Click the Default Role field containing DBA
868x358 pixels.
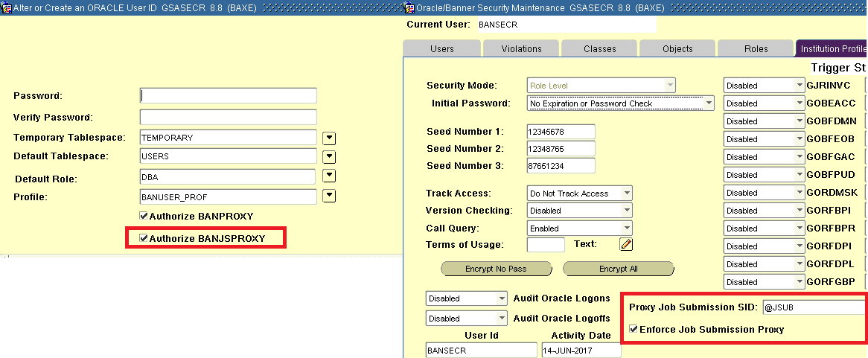(x=228, y=176)
